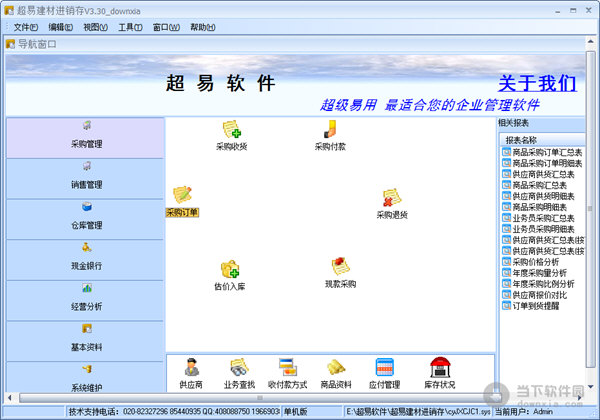Open the 工具(T) menu
Image resolution: width=600 pixels, height=420 pixels.
[x=130, y=27]
